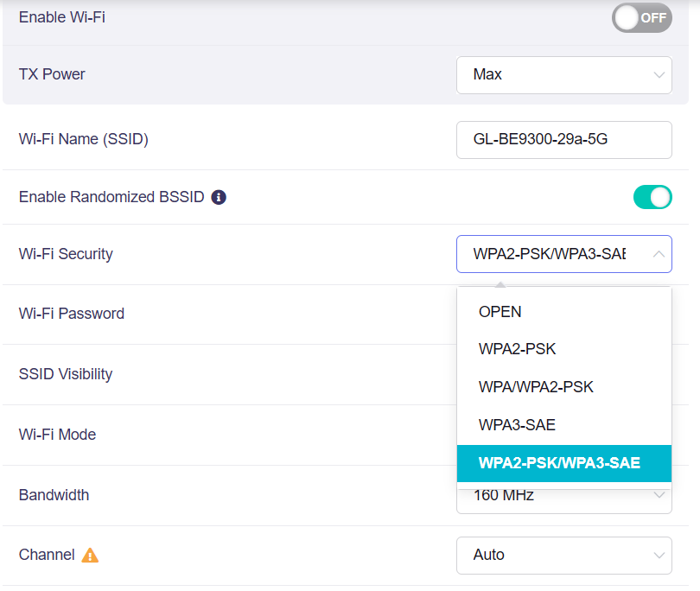This screenshot has height=591, width=700.
Task: Click the Wi-Fi Password label
Action: tap(72, 314)
